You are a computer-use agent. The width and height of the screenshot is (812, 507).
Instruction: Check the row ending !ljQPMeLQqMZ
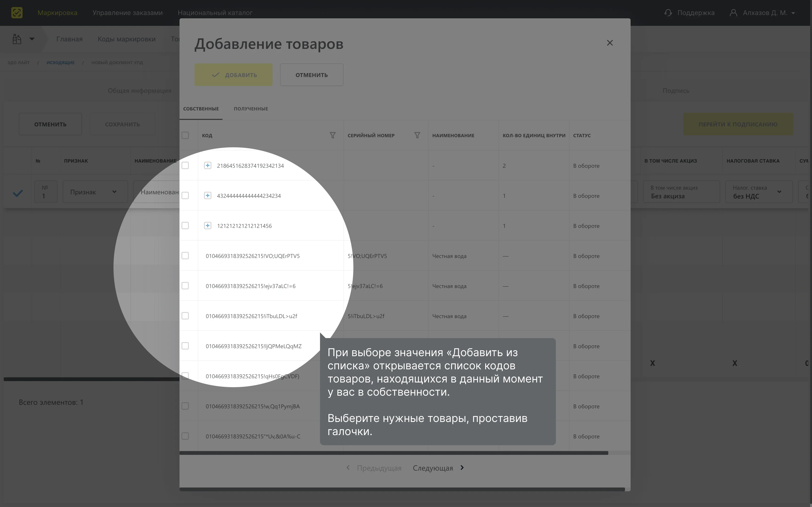[185, 346]
